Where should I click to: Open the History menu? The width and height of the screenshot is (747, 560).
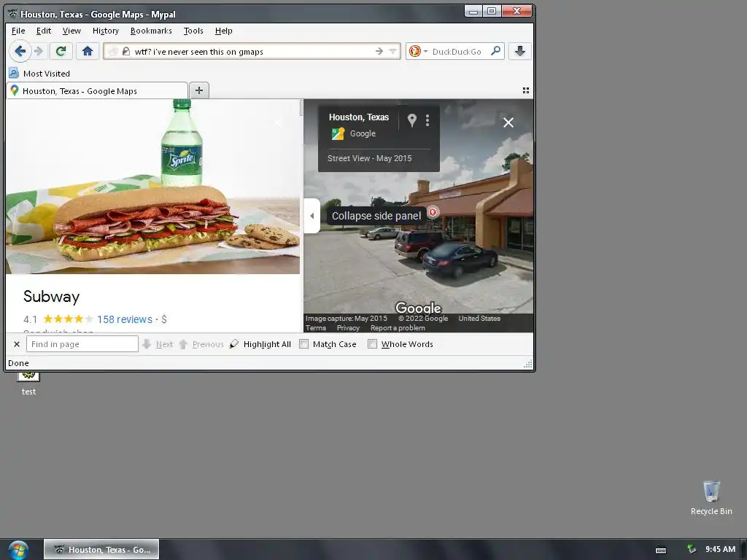click(x=106, y=31)
